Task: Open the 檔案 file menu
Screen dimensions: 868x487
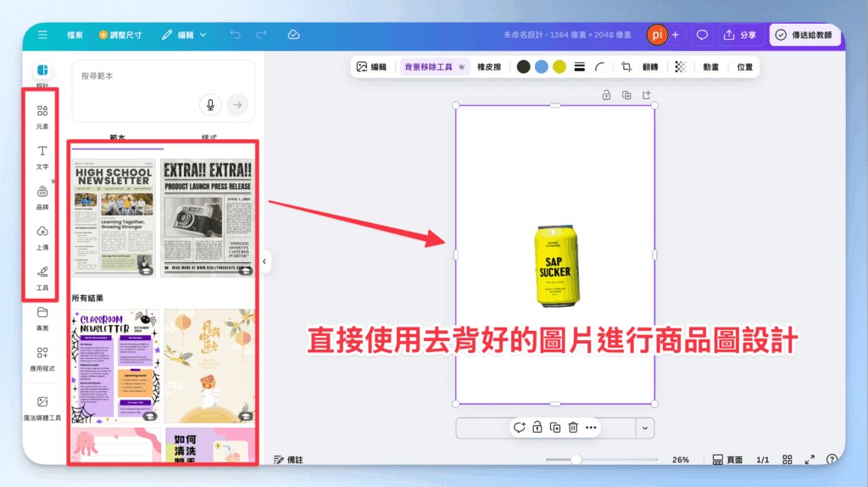Action: point(75,35)
